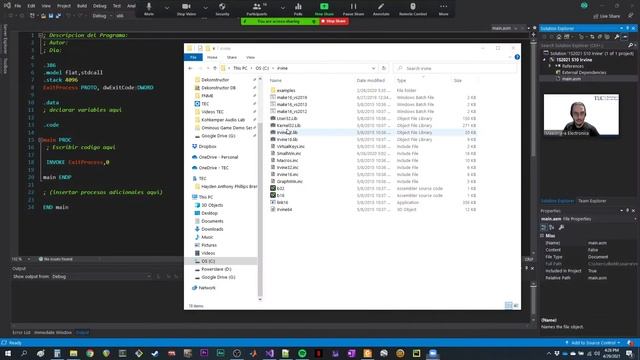Expand options arrow beside Participants
Image resolution: width=640 pixels, height=360 pixels.
[x=282, y=8]
